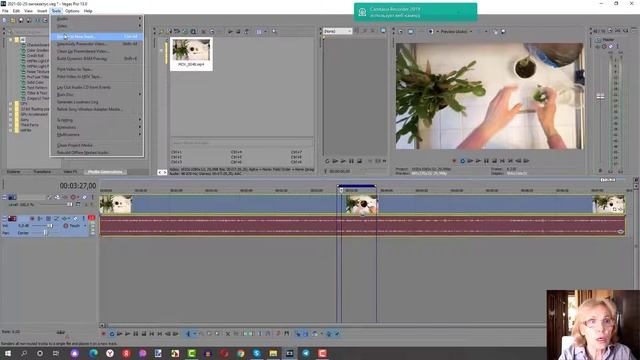Switch to the Video FX tab
Screen dimensions: 640x360
tap(70, 172)
